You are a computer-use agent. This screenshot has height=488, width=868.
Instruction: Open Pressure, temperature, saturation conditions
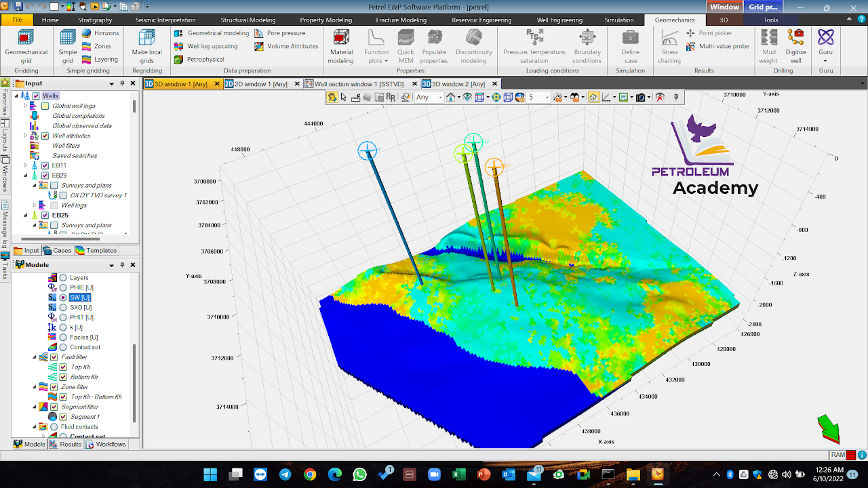534,46
